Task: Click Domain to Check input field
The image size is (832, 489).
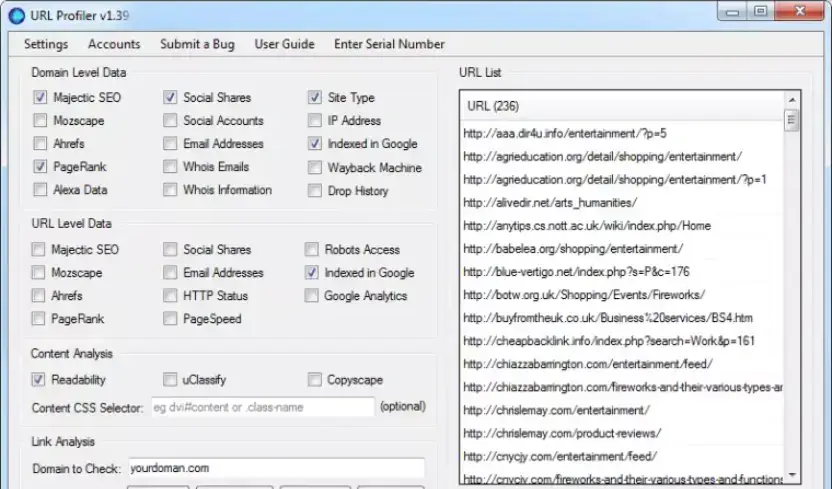Action: click(276, 468)
